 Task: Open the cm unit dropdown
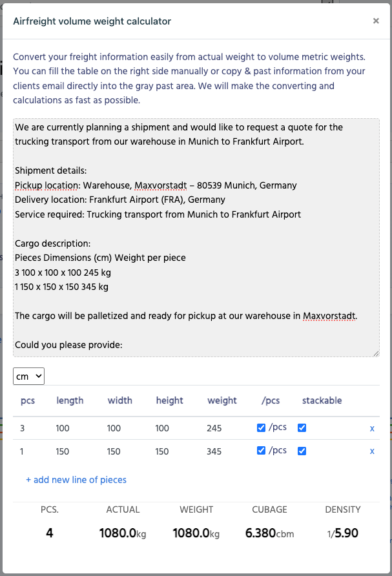(x=28, y=375)
